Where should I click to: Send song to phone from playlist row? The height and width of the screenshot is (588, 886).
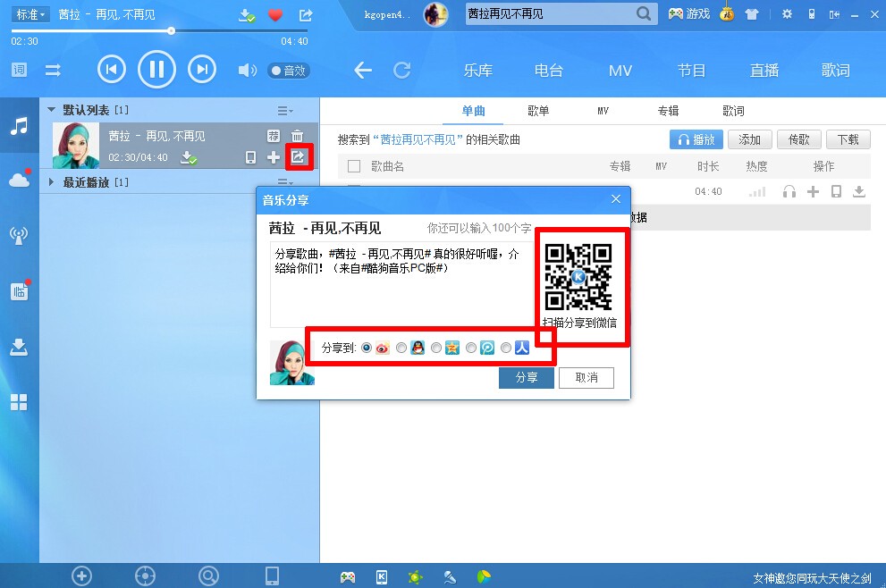tap(251, 157)
